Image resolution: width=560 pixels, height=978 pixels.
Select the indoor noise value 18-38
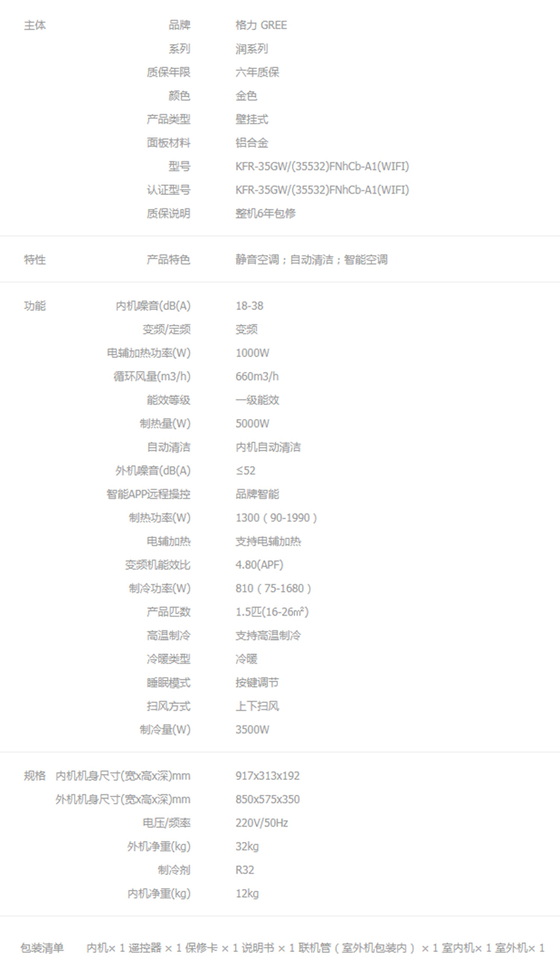point(249,306)
